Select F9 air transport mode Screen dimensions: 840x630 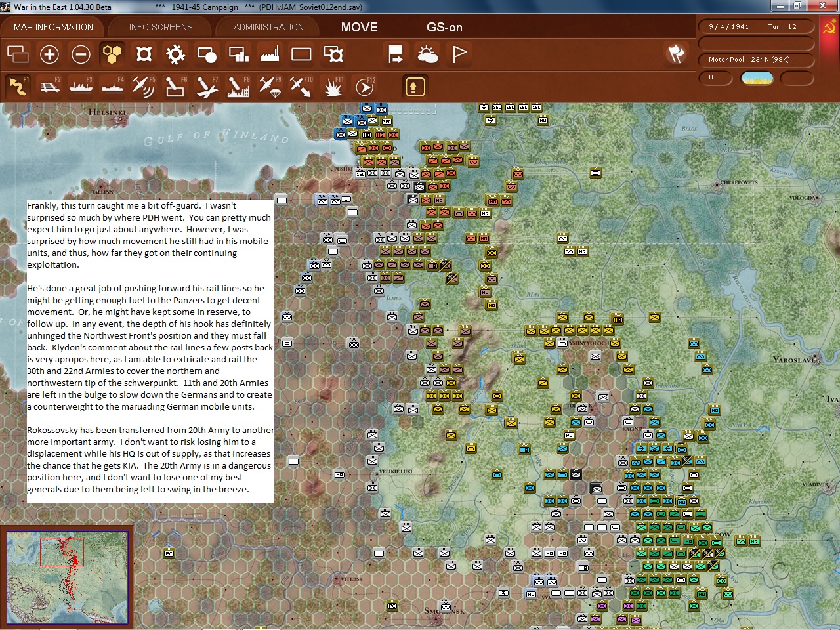tap(270, 86)
